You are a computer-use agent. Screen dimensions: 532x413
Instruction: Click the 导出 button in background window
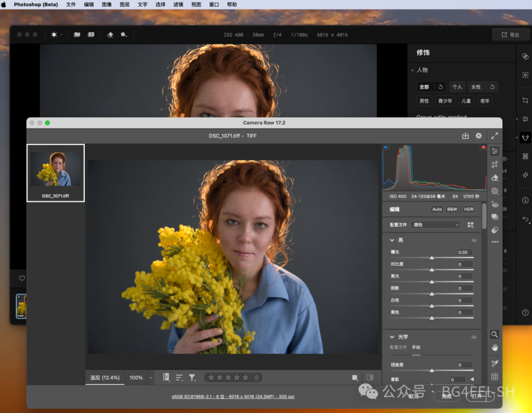511,34
